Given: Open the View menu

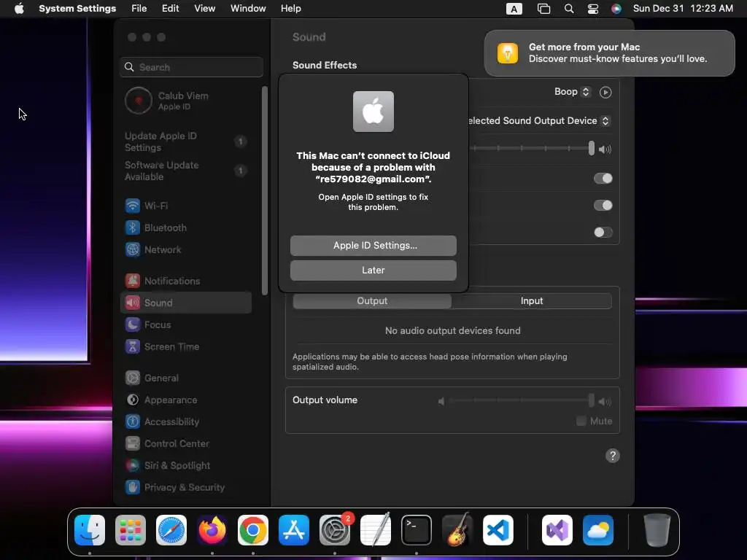Looking at the screenshot, I should pos(204,9).
